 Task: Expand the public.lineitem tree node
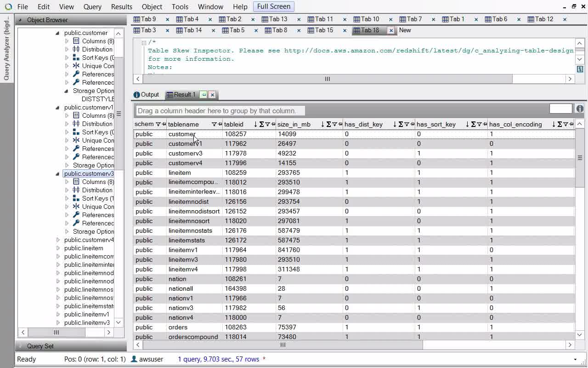tap(58, 248)
